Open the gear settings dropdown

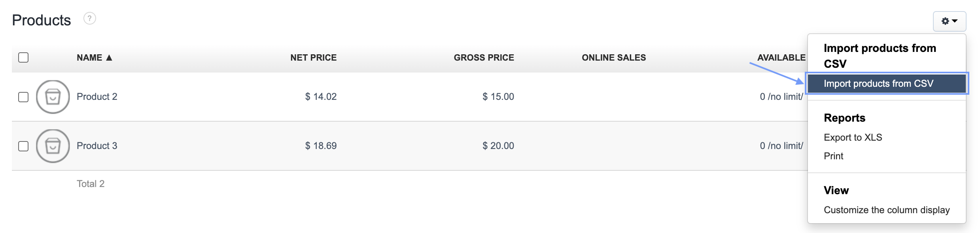(949, 21)
